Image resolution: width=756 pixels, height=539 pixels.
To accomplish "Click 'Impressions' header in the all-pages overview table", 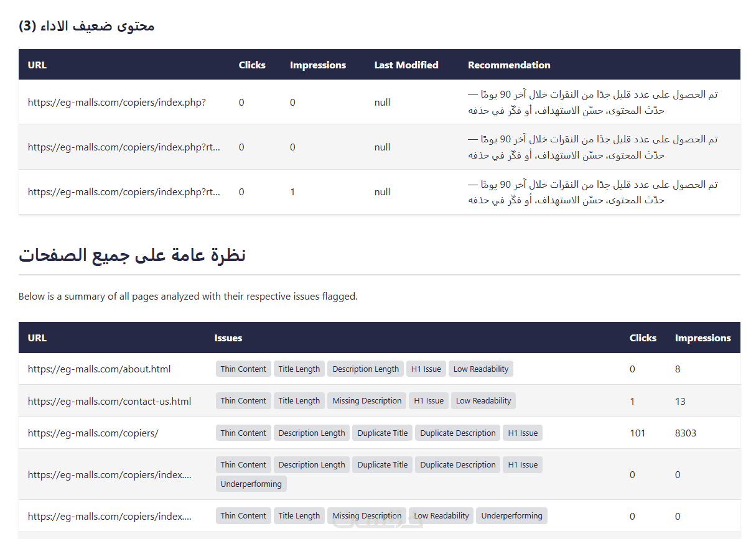I will (x=703, y=338).
